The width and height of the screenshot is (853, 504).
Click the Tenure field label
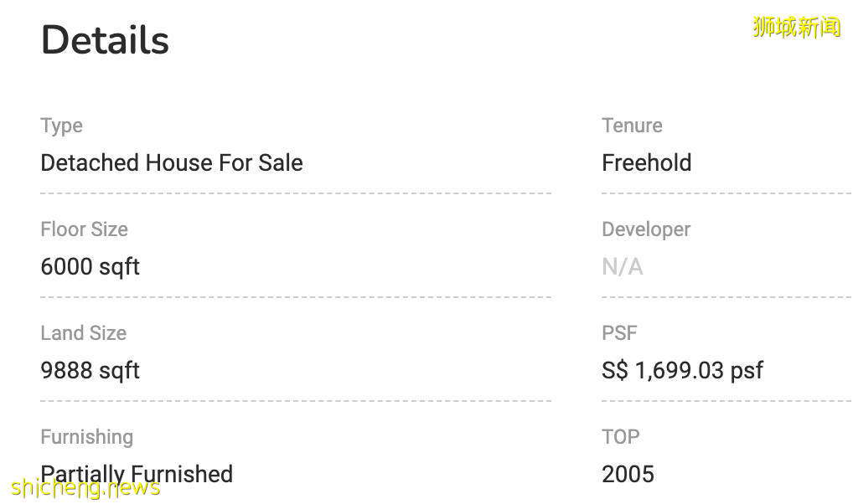632,126
